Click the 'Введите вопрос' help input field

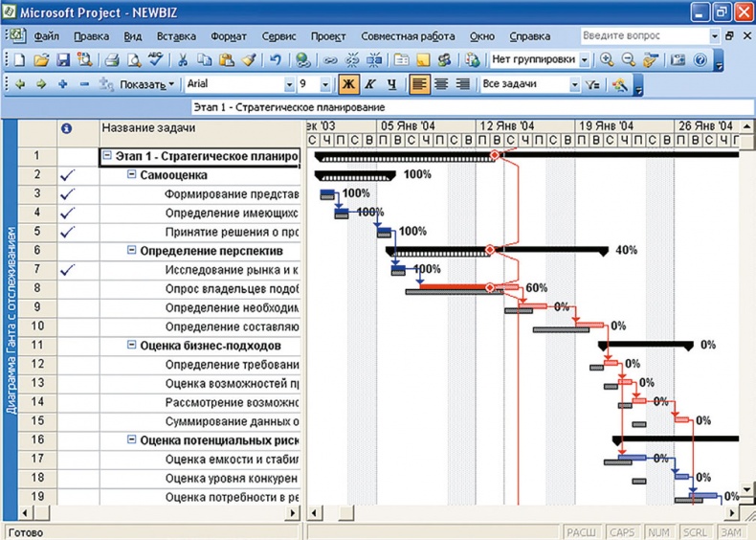coord(643,35)
